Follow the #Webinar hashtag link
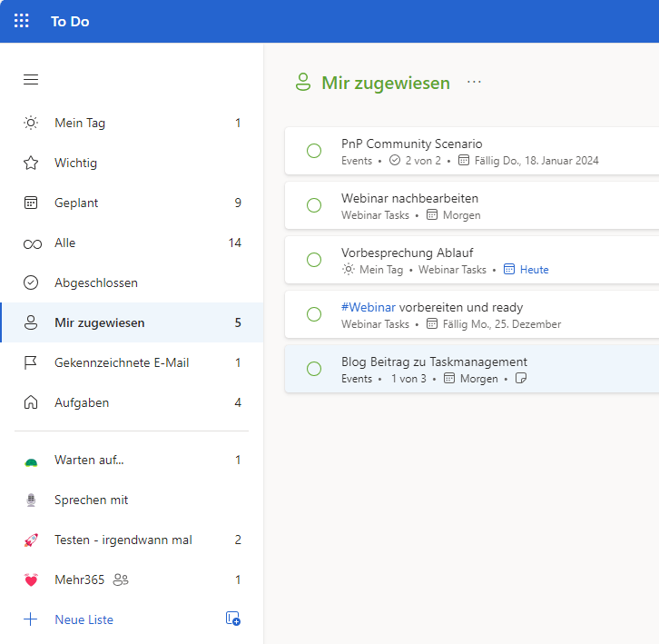The width and height of the screenshot is (659, 644). (x=369, y=307)
